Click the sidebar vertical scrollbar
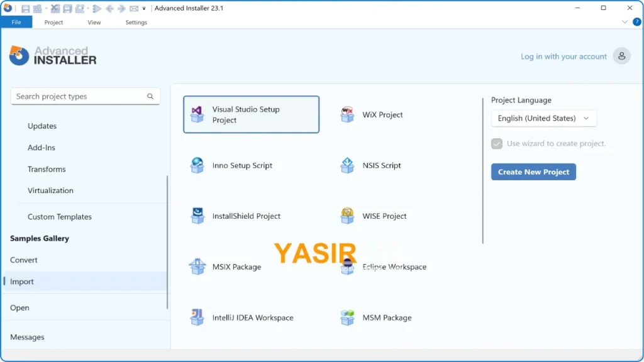 click(x=167, y=242)
